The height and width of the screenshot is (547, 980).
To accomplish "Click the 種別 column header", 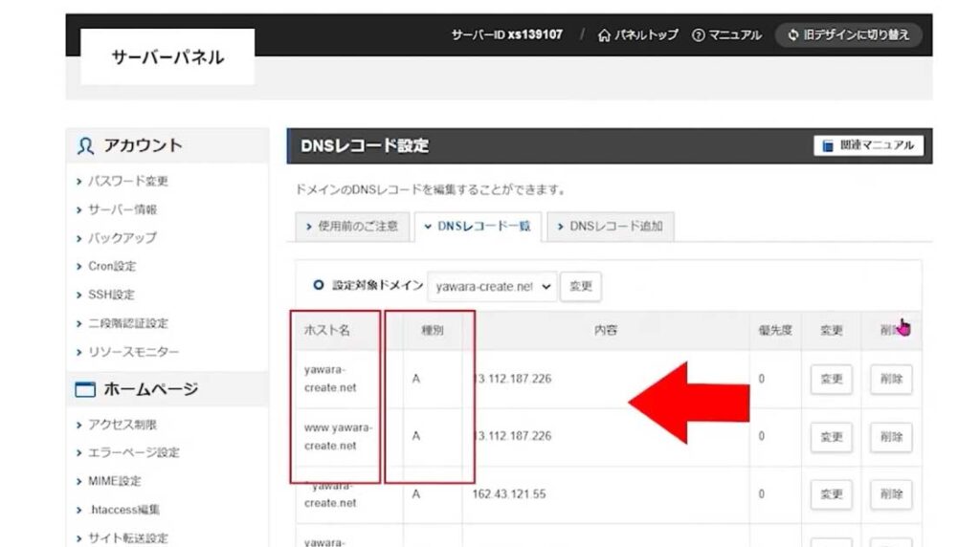I will tap(432, 330).
